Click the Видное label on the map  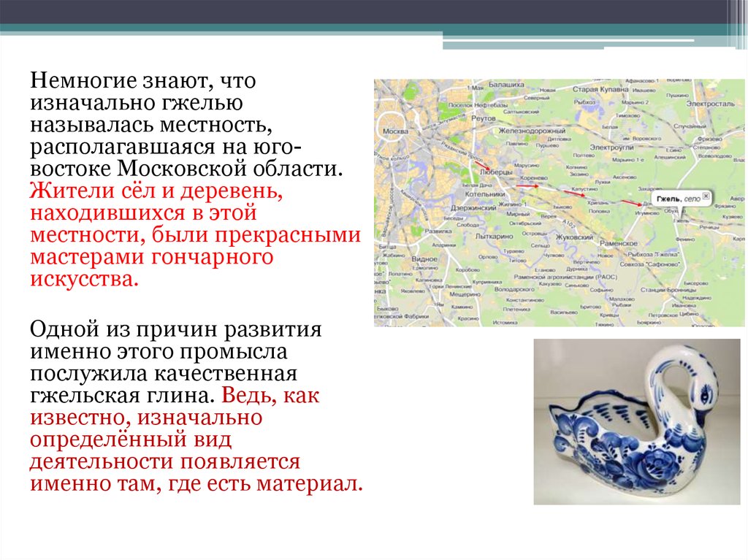pos(404,258)
